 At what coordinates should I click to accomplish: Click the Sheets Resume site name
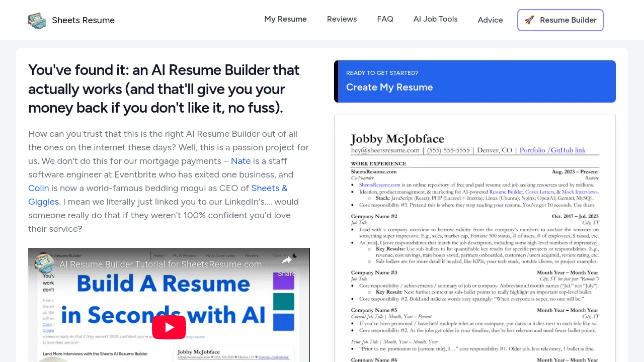[84, 20]
